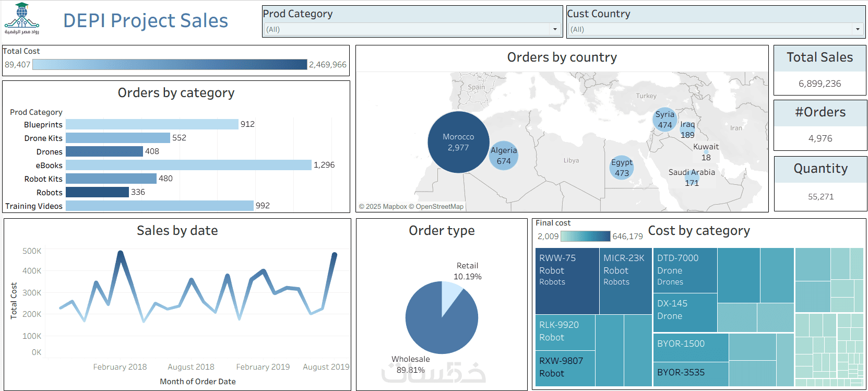Open the Cust Country filter dropdown
Image resolution: width=868 pixels, height=391 pixels.
(716, 29)
